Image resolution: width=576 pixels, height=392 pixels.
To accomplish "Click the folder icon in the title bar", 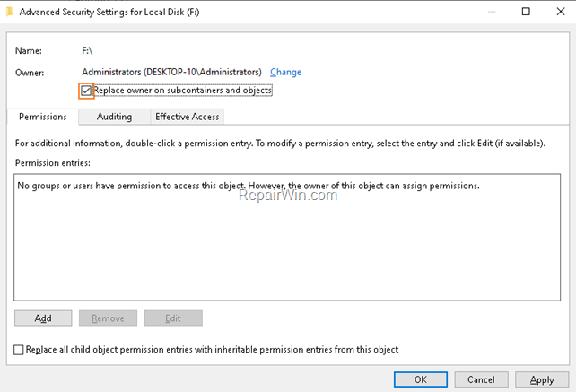I will click(10, 13).
